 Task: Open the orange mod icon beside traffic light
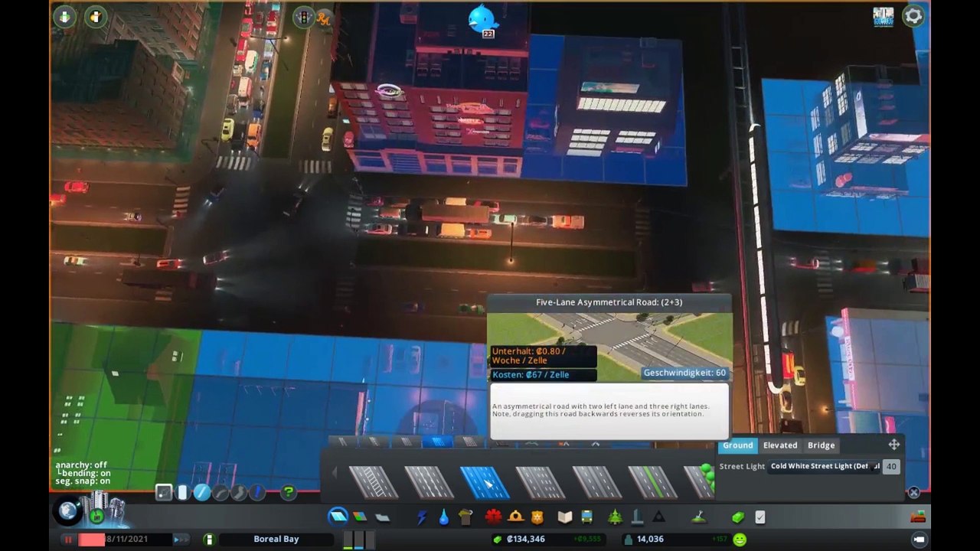tap(324, 18)
